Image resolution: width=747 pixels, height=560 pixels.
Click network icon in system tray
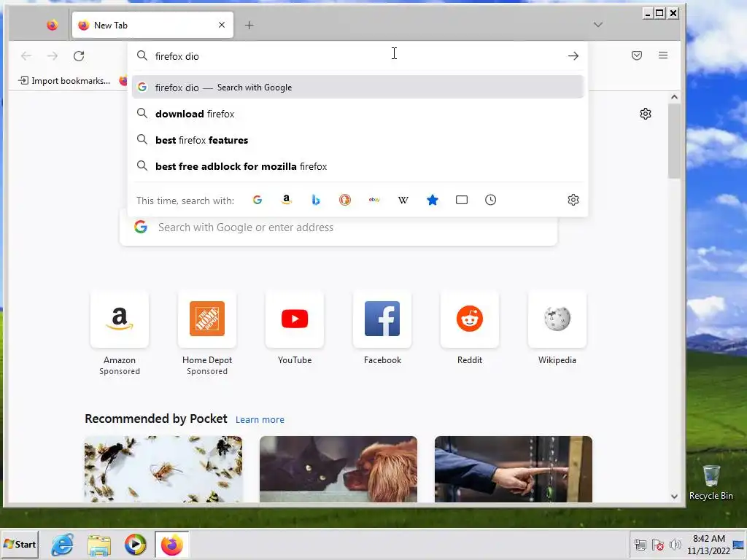(x=640, y=545)
